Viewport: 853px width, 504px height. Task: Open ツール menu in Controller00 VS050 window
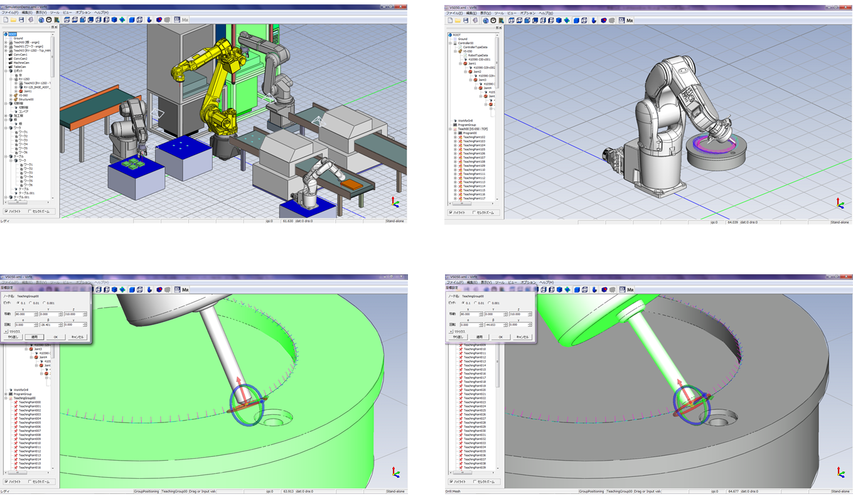pyautogui.click(x=499, y=13)
